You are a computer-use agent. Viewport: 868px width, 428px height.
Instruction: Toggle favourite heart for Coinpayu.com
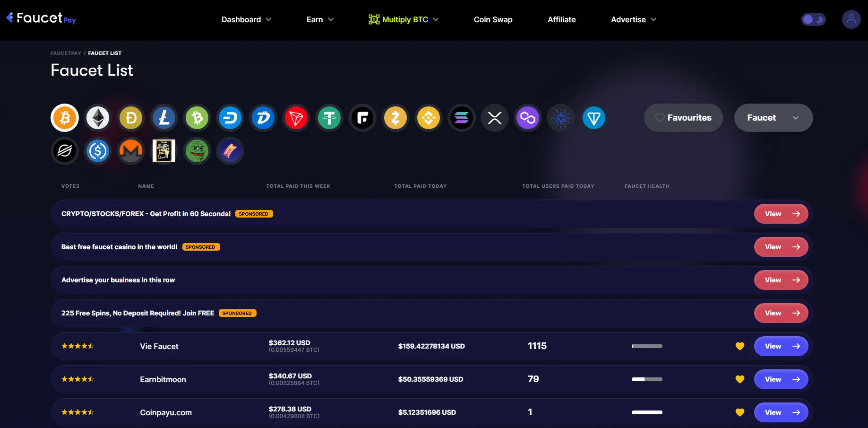point(740,412)
